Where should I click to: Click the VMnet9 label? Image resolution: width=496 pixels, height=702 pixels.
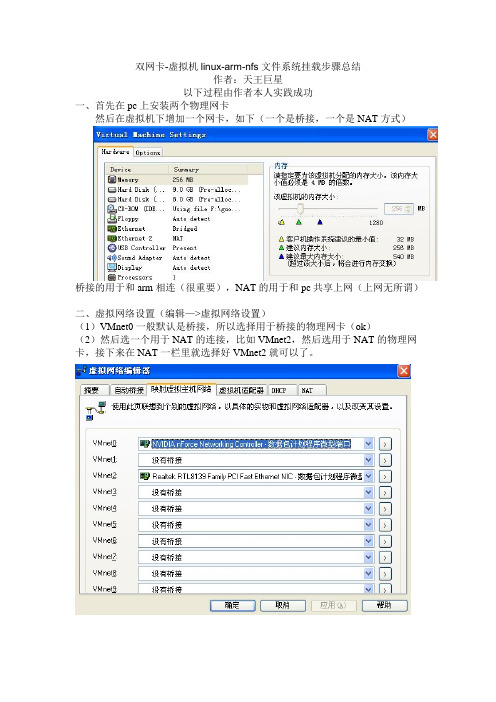pos(105,589)
